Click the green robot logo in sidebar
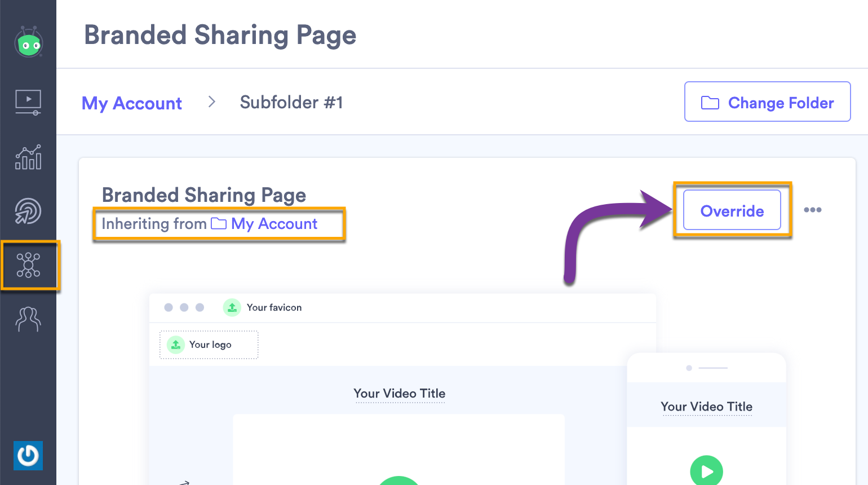868x485 pixels. [29, 42]
